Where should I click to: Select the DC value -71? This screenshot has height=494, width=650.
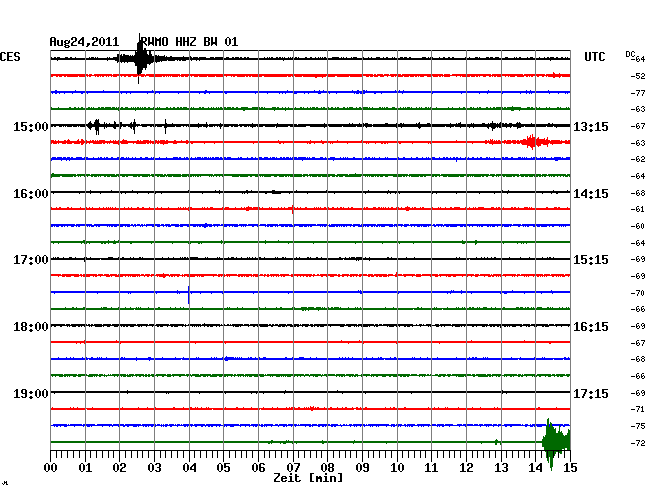pyautogui.click(x=638, y=409)
